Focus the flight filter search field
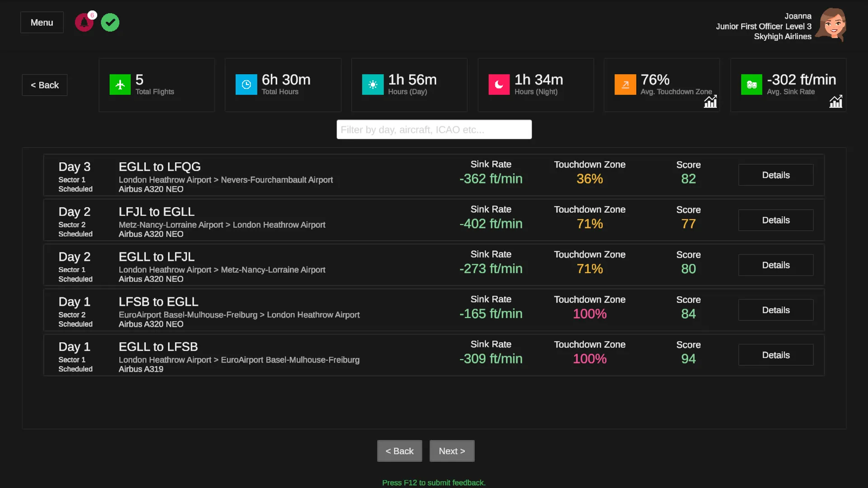The image size is (868, 488). 434,130
